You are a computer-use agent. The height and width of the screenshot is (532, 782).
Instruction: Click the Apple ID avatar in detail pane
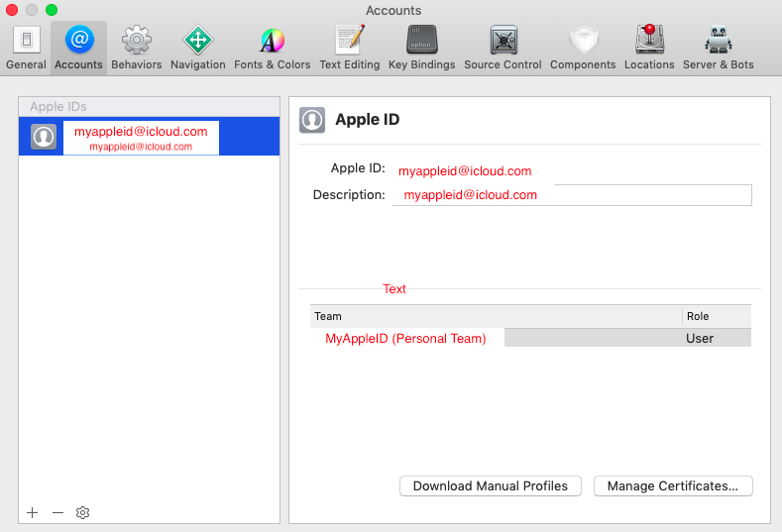tap(312, 120)
